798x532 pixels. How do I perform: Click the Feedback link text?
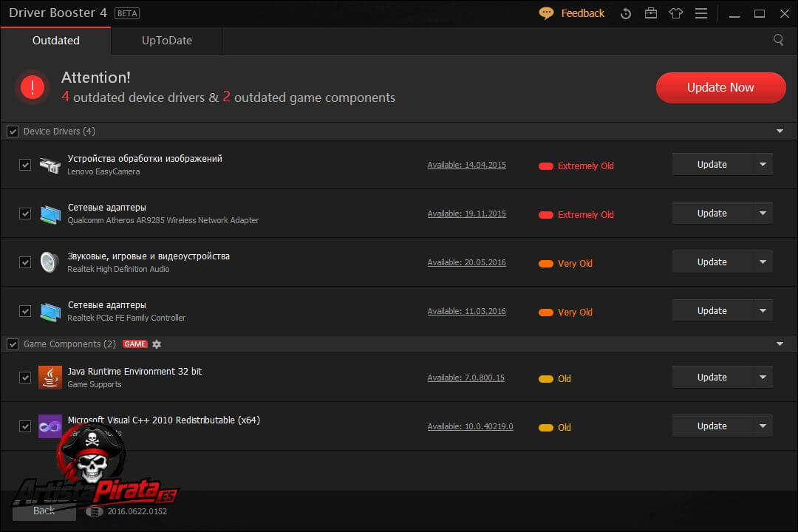583,13
